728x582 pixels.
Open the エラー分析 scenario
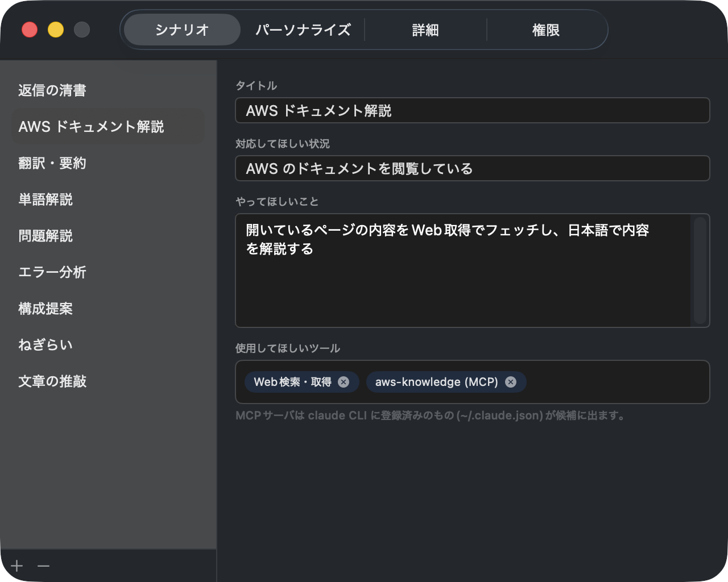coord(108,272)
